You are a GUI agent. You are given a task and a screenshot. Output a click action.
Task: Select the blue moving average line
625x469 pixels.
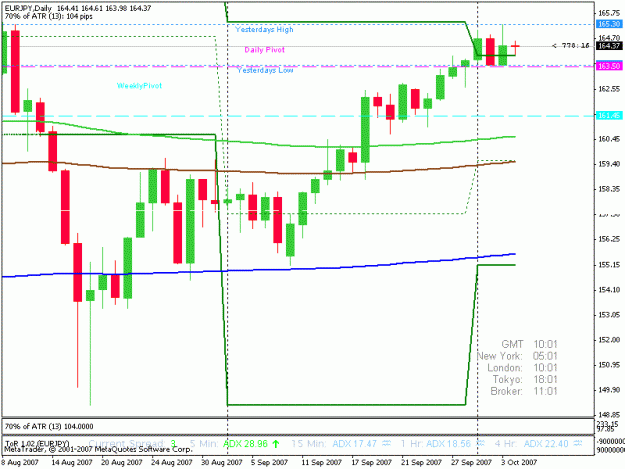click(x=259, y=270)
